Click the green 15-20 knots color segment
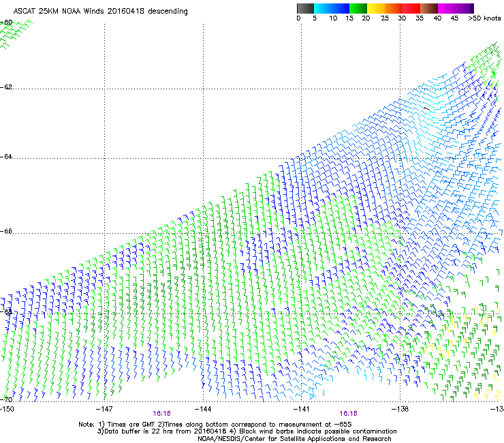The height and width of the screenshot is (443, 504). (x=358, y=8)
